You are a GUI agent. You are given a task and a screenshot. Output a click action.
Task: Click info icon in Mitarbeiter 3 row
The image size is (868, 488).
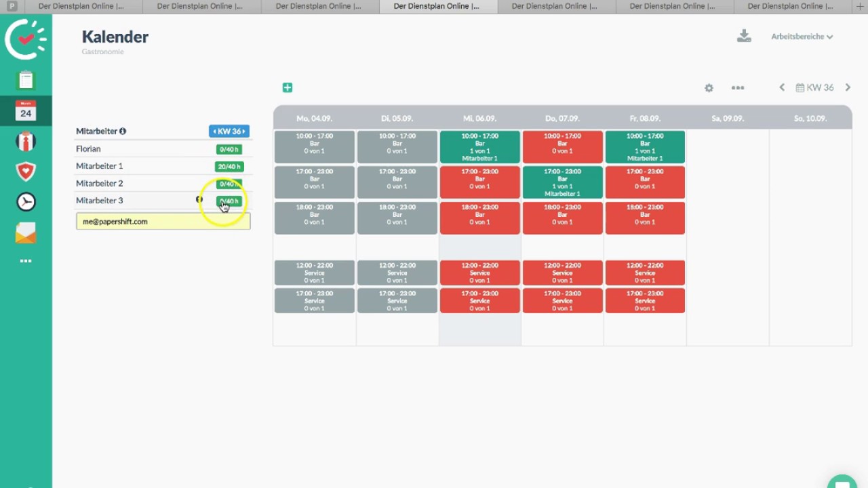[x=199, y=200]
